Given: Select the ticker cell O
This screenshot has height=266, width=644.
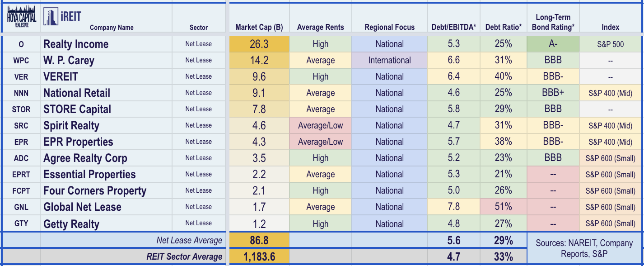Looking at the screenshot, I should pyautogui.click(x=21, y=44).
